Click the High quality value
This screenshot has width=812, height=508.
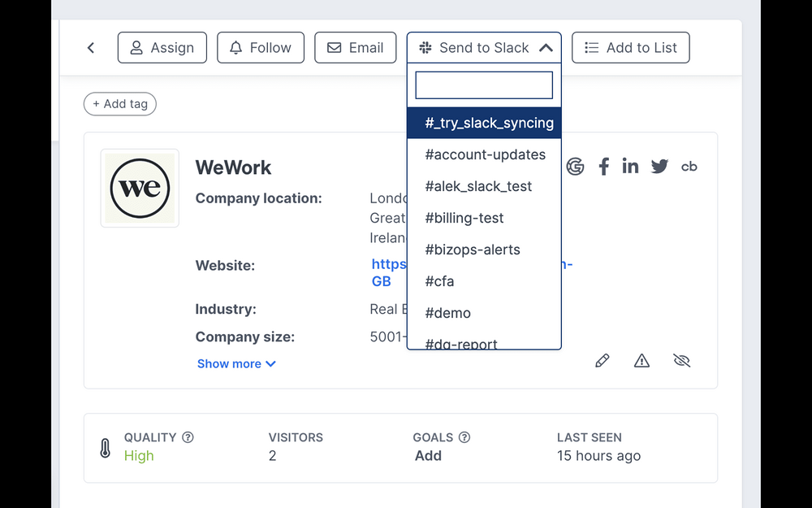point(139,456)
